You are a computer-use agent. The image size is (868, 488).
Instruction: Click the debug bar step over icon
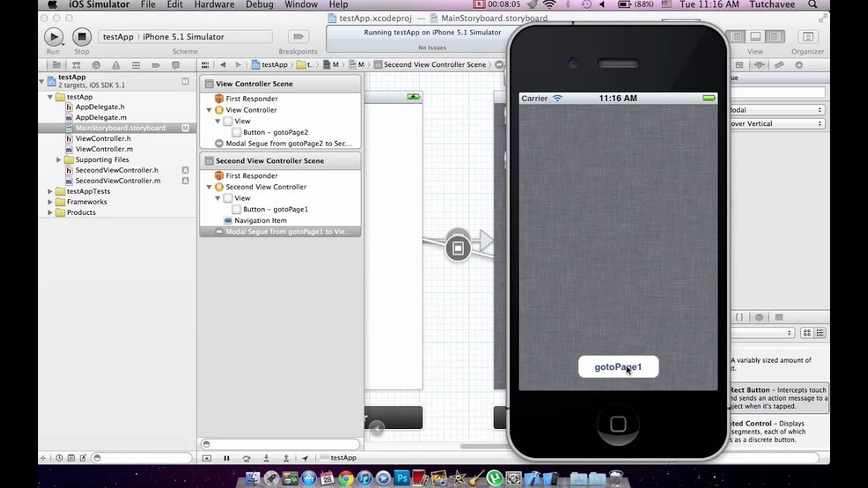[246, 458]
